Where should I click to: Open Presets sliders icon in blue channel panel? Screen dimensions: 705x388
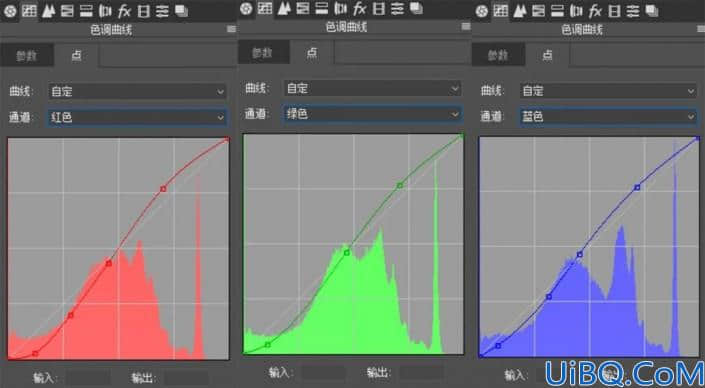[633, 11]
